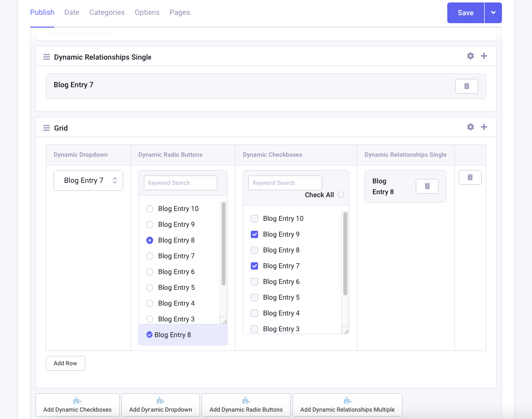Delete Blog Entry 7 relationship via trash
This screenshot has width=532, height=419.
(466, 86)
